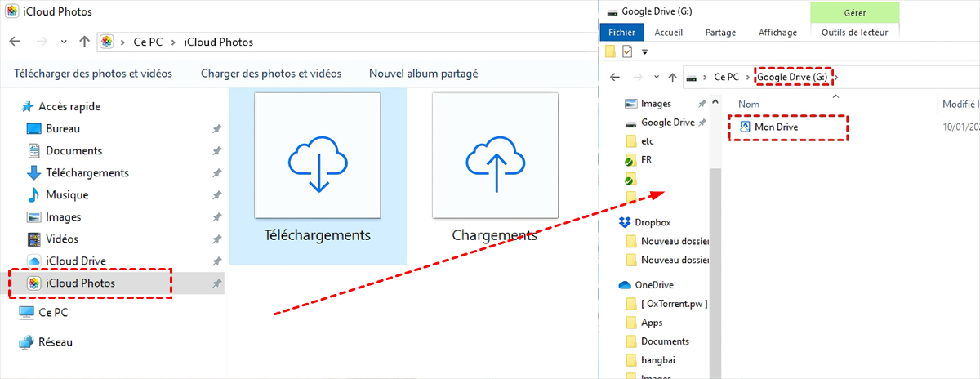This screenshot has width=980, height=379.
Task: Open the Fichier ribbon tab
Action: point(622,33)
